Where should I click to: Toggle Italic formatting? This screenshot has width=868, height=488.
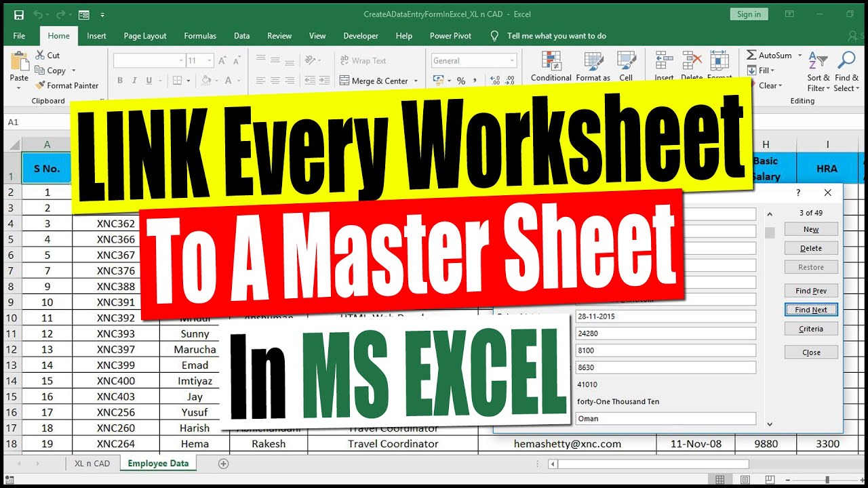(136, 81)
